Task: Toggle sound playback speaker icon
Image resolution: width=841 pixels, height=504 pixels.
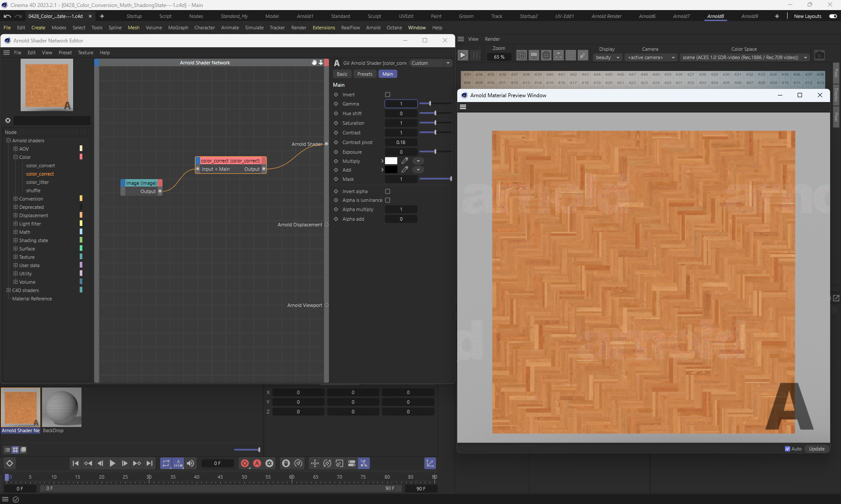Action: [x=191, y=463]
